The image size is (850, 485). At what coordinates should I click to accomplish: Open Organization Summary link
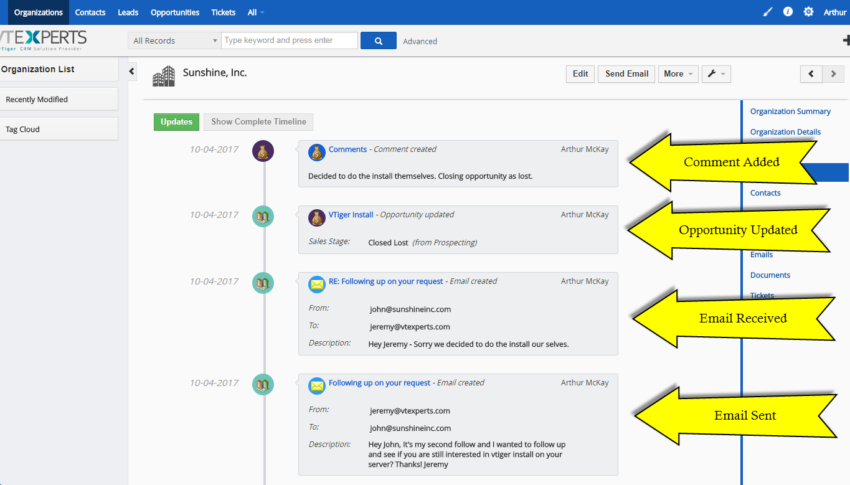(x=790, y=111)
